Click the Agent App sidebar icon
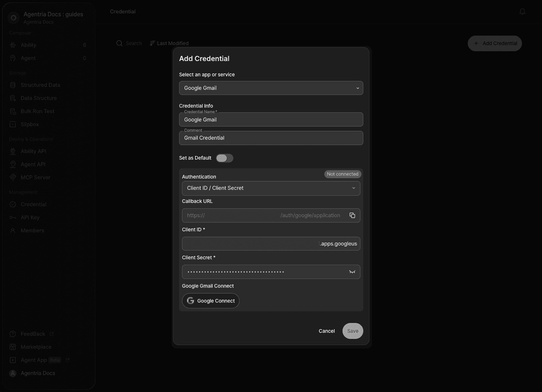The height and width of the screenshot is (392, 542). point(13,360)
